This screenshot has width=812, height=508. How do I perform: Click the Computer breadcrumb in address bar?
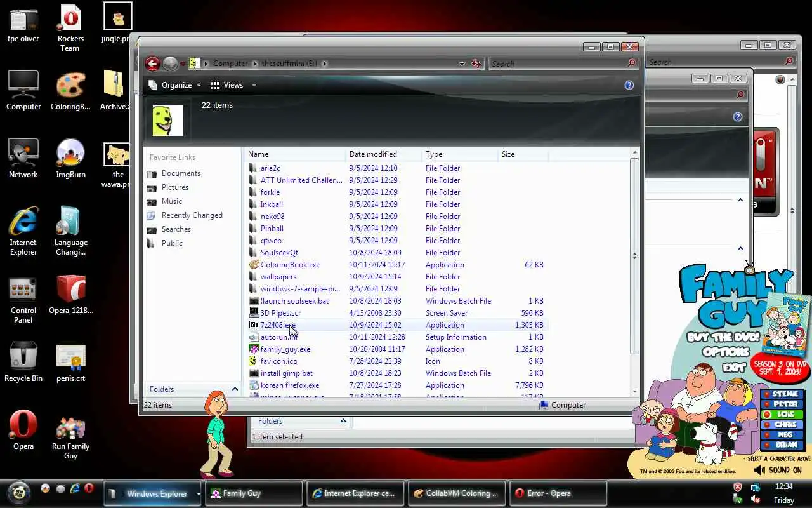click(230, 63)
